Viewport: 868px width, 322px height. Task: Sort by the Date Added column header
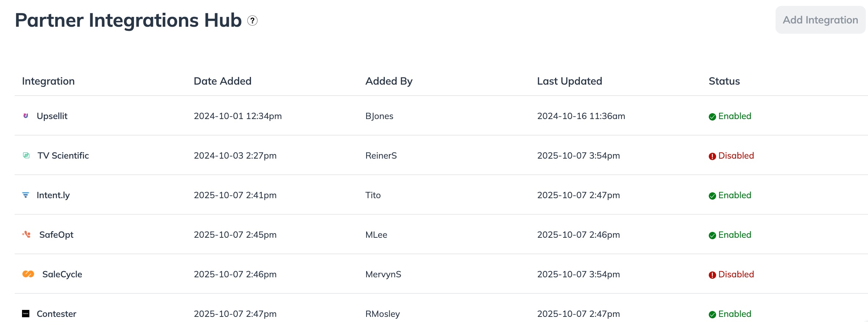[x=222, y=81]
